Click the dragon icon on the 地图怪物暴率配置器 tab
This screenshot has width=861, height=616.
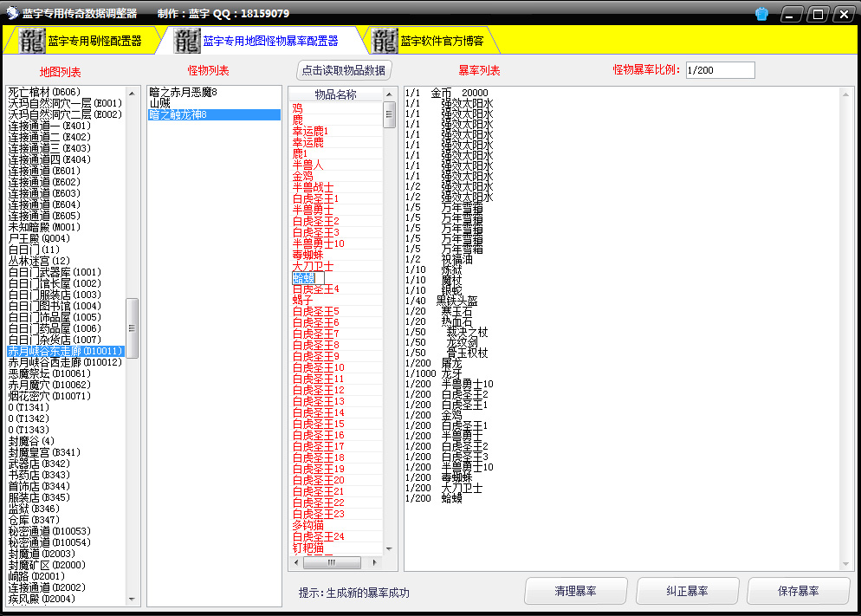coord(186,40)
